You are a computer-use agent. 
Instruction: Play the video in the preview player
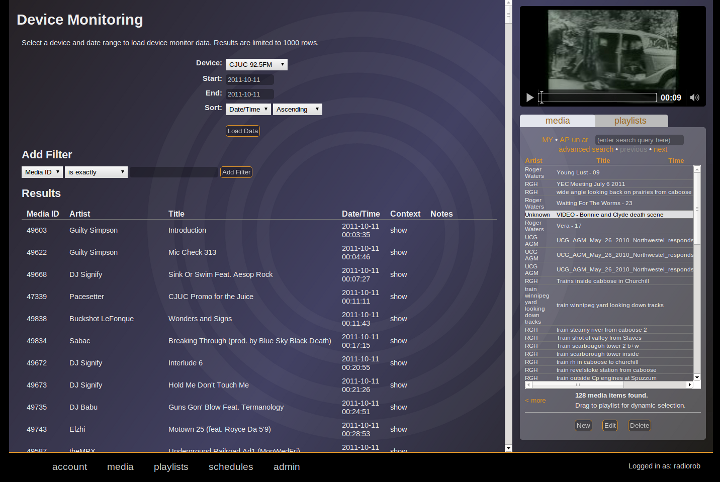[x=529, y=97]
